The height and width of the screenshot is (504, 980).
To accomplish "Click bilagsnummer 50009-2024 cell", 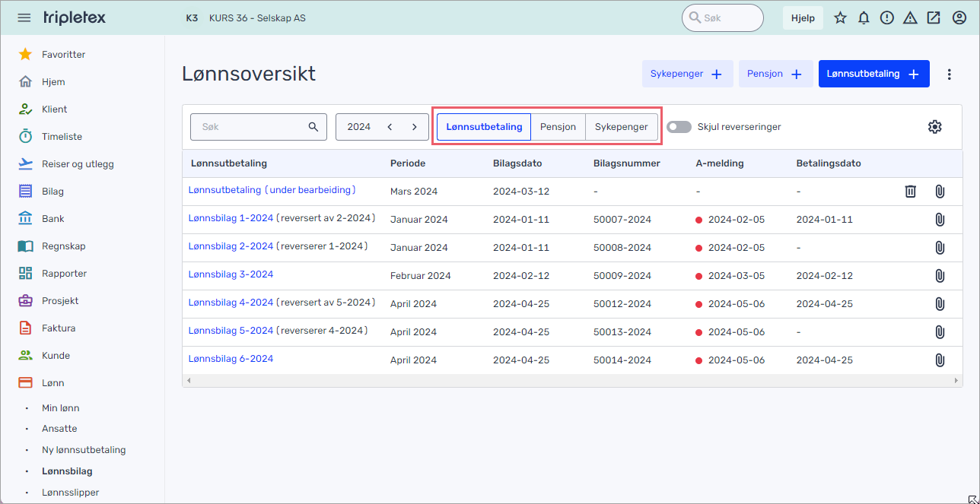I will (x=622, y=276).
